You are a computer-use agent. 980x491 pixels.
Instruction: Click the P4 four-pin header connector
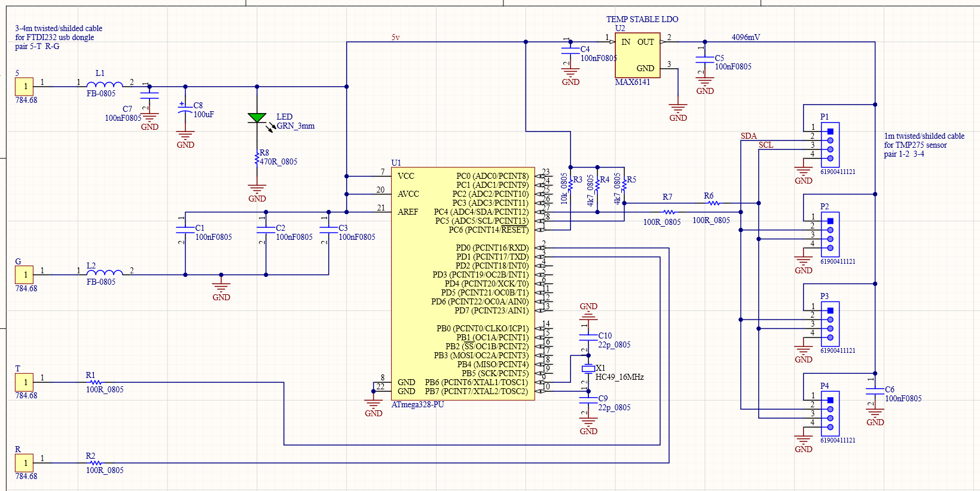click(830, 413)
